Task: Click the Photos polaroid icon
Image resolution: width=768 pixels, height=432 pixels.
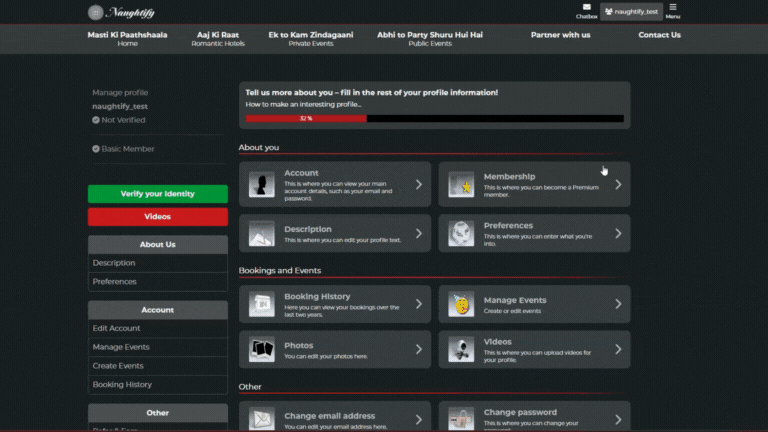Action: (262, 350)
